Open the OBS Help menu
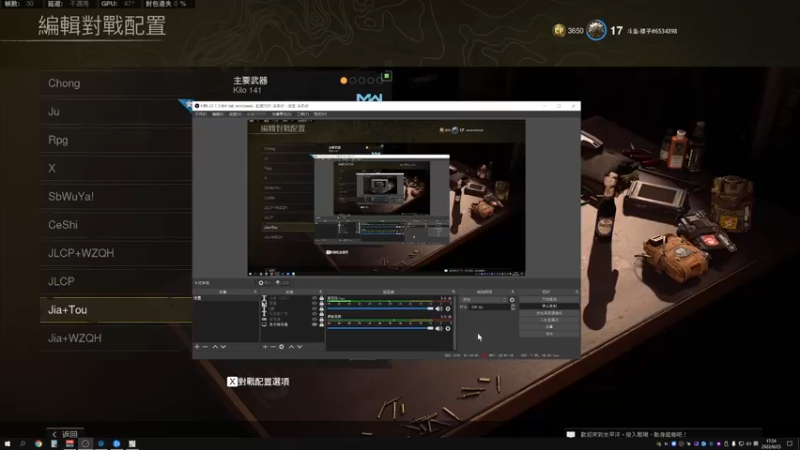Image resolution: width=800 pixels, height=450 pixels. coord(320,114)
